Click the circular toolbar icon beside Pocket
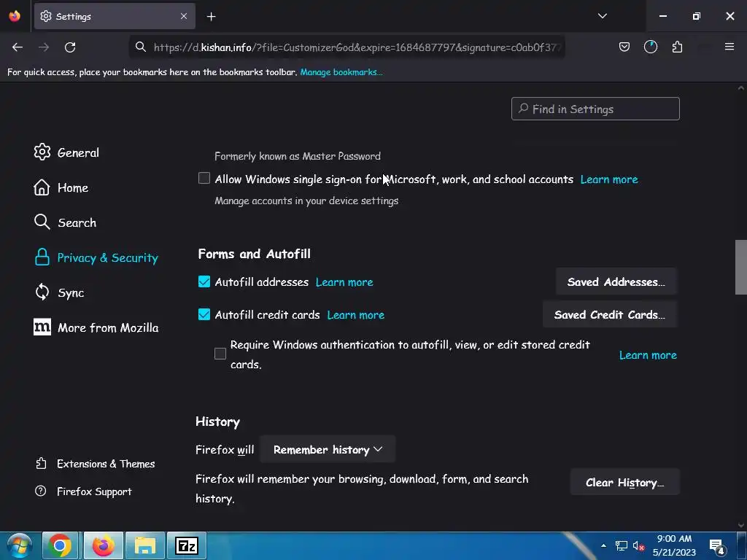Screen dimensions: 747x560 tap(650, 47)
